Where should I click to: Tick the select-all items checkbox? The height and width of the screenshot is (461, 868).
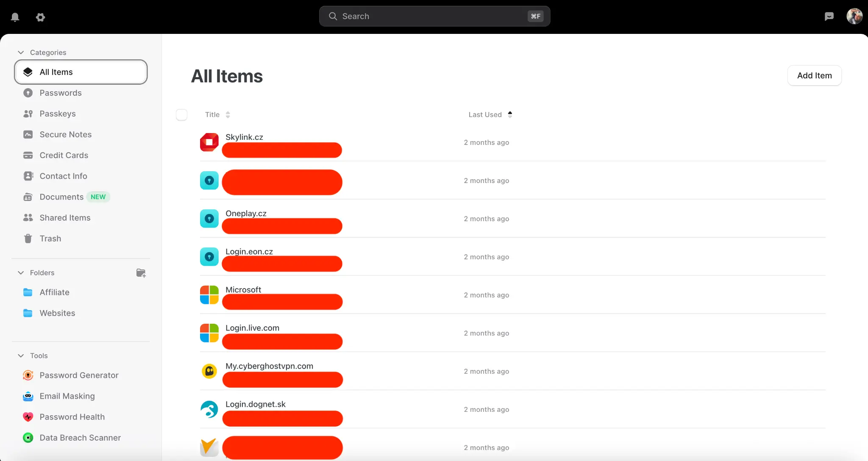pyautogui.click(x=181, y=115)
